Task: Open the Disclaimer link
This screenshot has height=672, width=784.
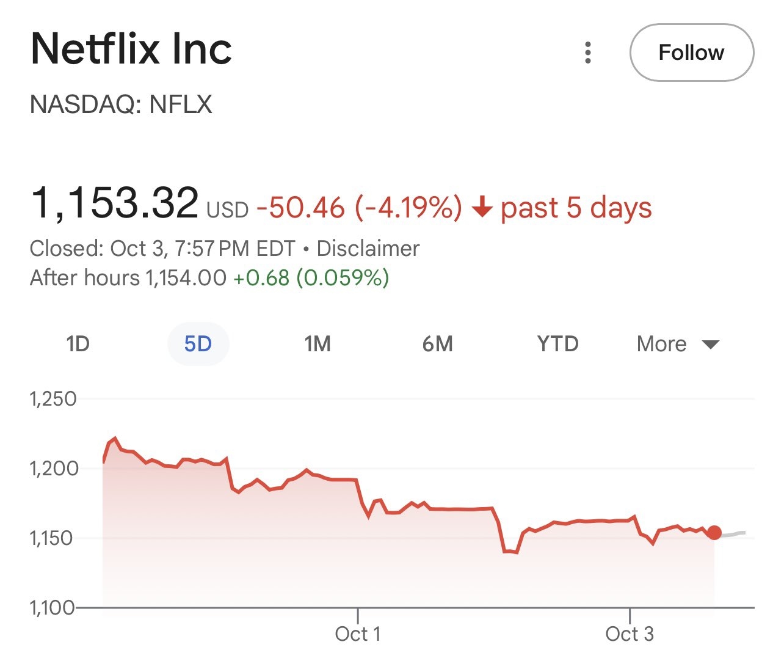Action: [368, 249]
